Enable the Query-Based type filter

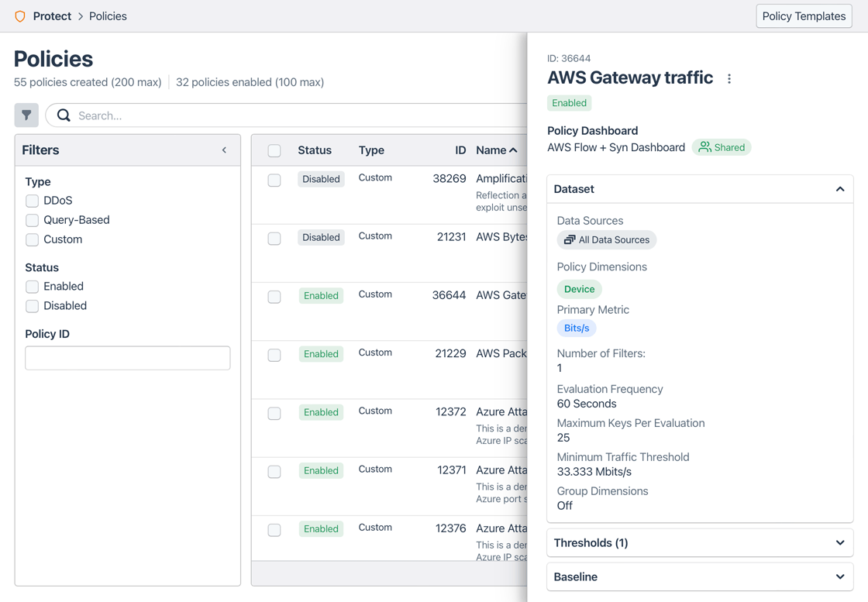click(33, 220)
